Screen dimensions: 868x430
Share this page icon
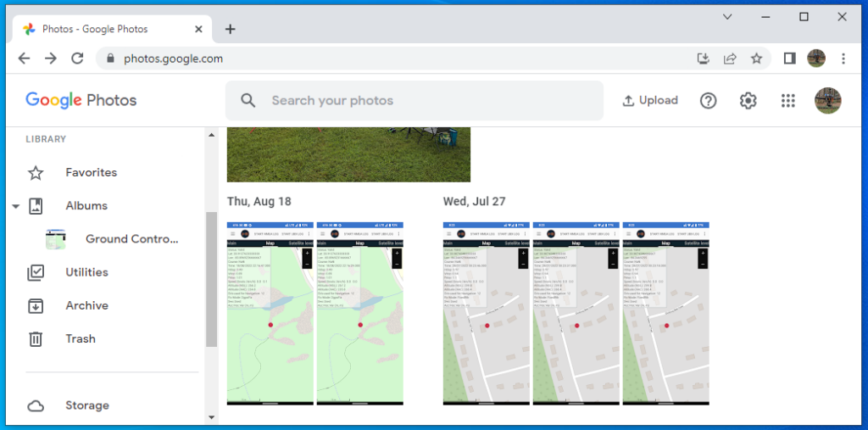[730, 59]
